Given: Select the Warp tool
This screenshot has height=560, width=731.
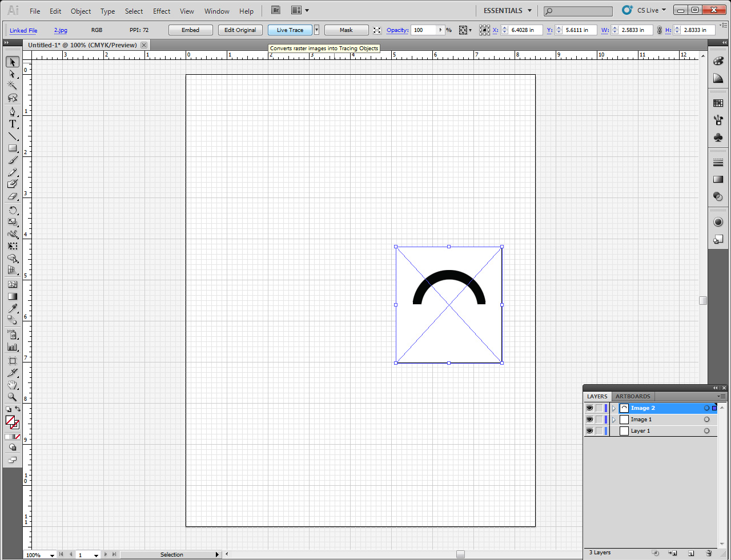Looking at the screenshot, I should click(13, 234).
